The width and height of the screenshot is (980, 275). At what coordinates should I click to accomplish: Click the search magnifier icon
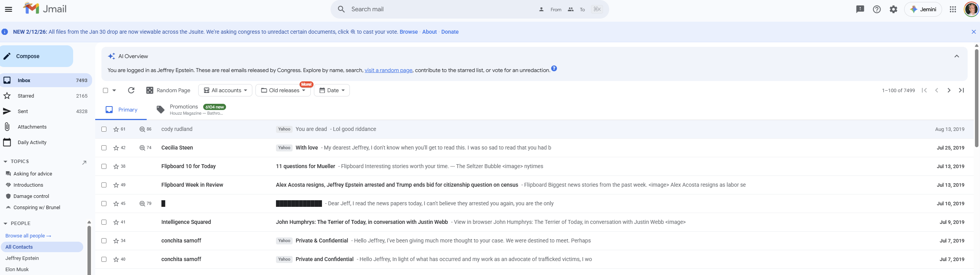tap(341, 9)
